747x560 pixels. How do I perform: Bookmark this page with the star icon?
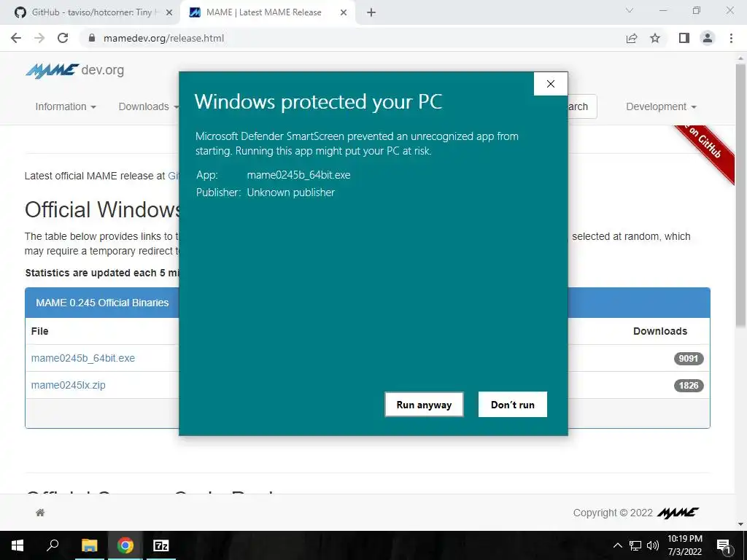655,38
